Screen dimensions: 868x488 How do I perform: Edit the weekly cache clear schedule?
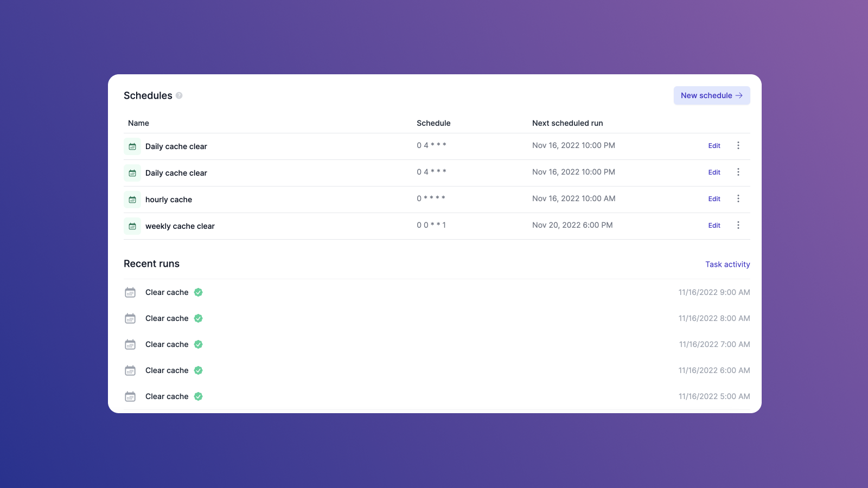click(714, 226)
